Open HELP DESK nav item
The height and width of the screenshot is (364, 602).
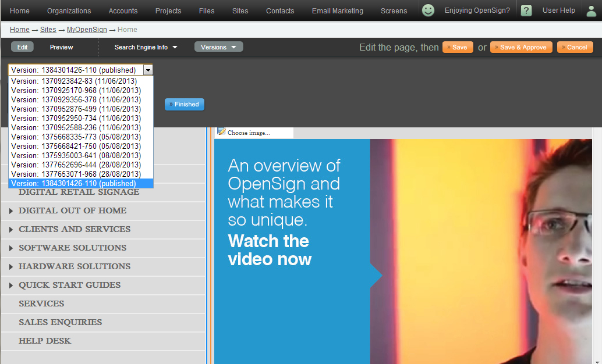(44, 341)
